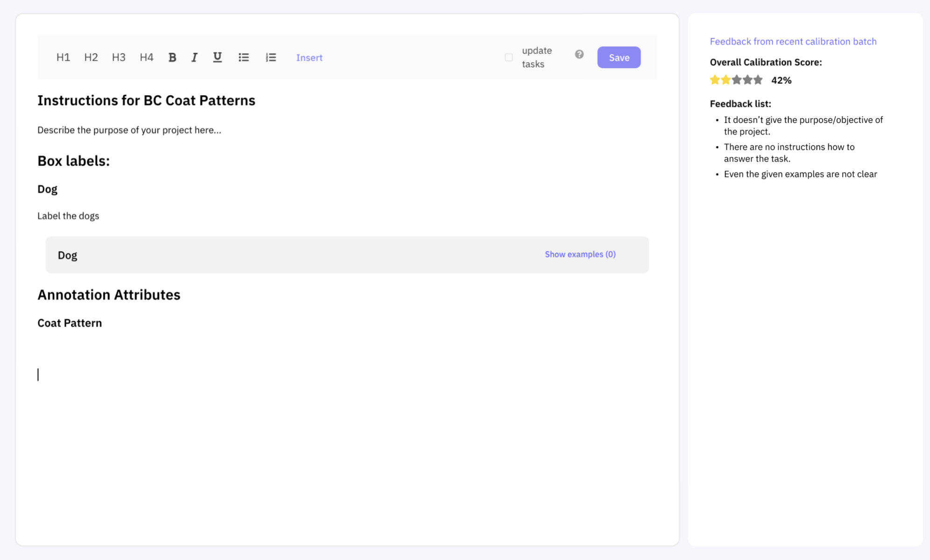The image size is (930, 560).
Task: Click the Dog label box row
Action: tap(299, 255)
